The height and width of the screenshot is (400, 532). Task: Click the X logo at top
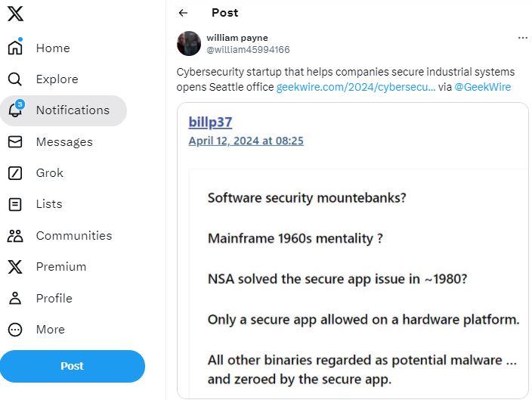pyautogui.click(x=16, y=14)
